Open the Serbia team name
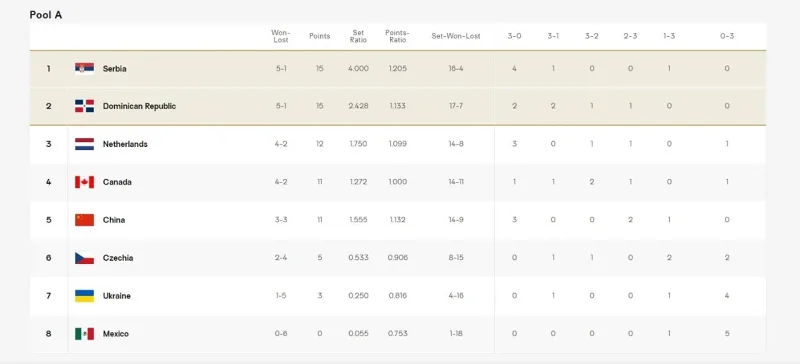 [x=114, y=68]
